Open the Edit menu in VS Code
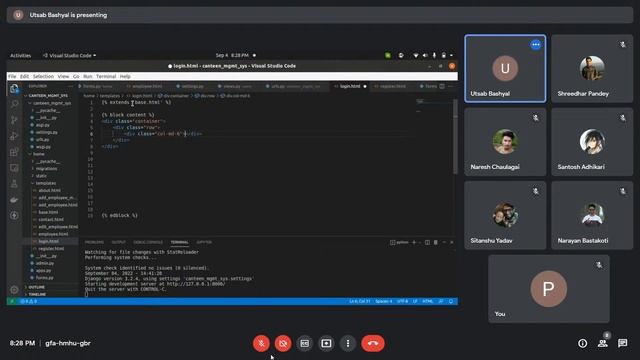640x360 pixels. tap(24, 76)
